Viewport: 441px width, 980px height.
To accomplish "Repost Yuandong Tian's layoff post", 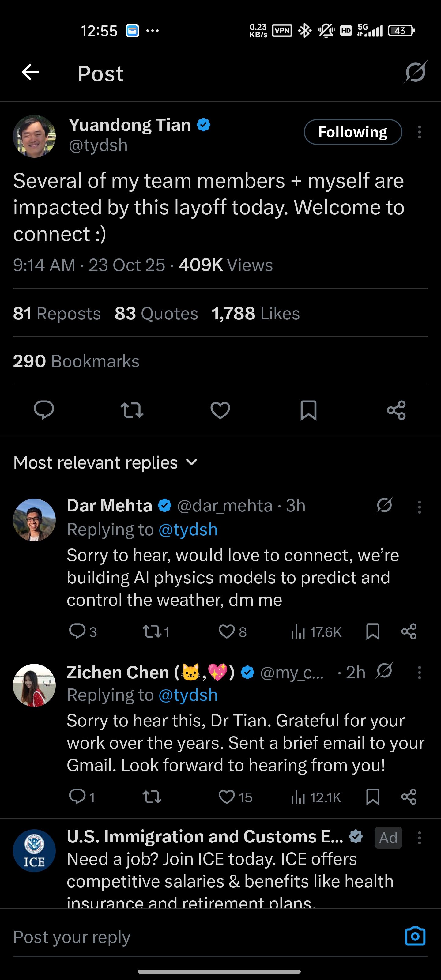I will point(132,410).
